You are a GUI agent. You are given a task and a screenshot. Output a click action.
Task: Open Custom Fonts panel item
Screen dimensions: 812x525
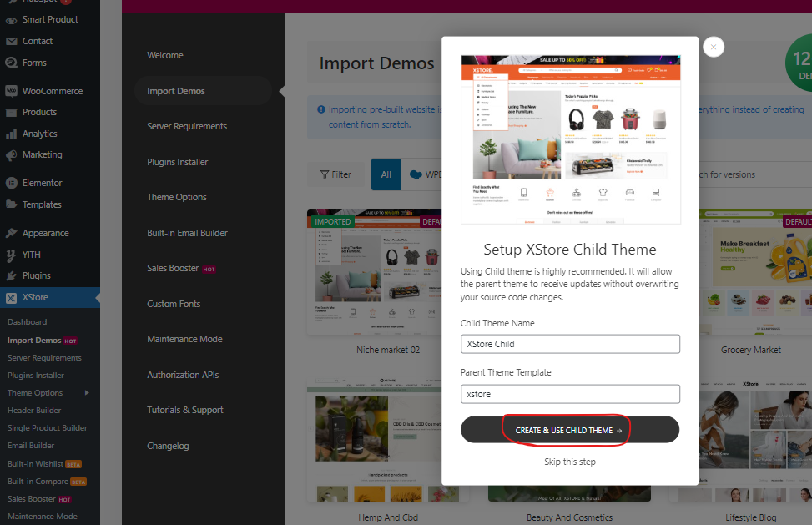[174, 304]
